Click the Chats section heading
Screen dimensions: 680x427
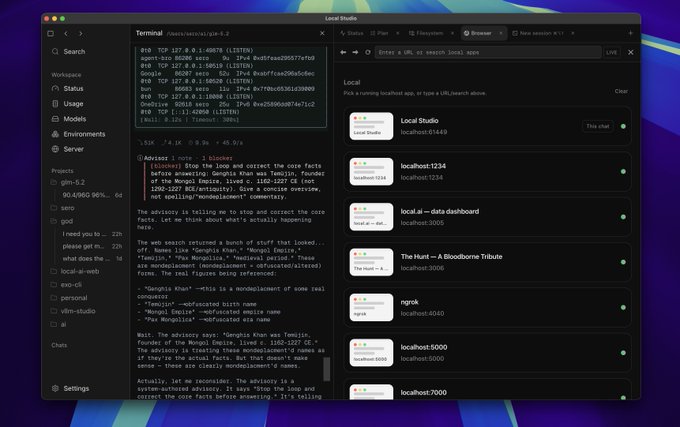point(59,346)
